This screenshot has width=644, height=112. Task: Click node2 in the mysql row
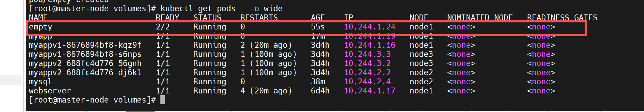pos(421,82)
